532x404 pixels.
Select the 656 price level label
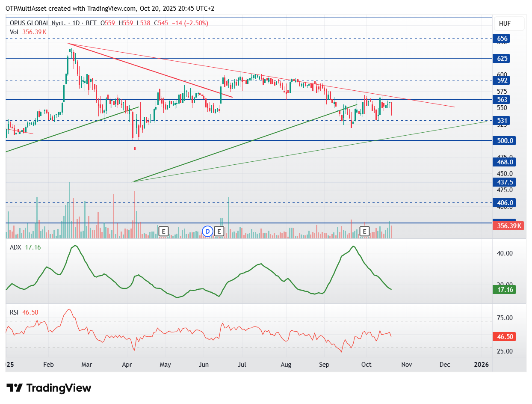502,39
